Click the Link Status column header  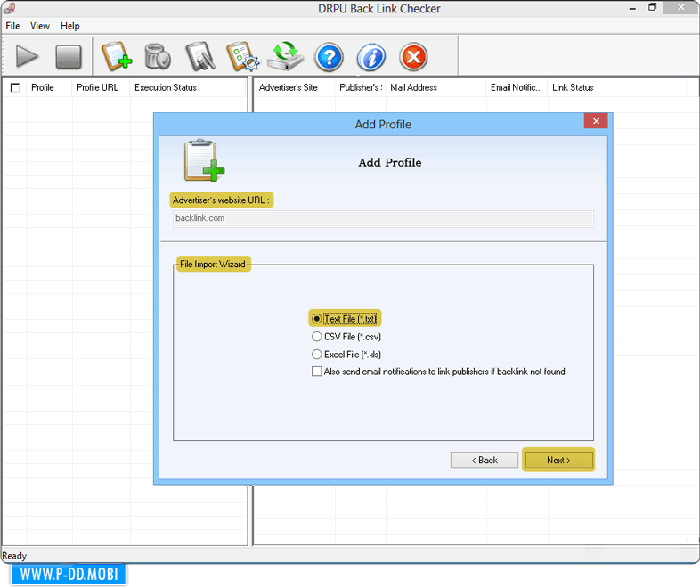point(616,87)
